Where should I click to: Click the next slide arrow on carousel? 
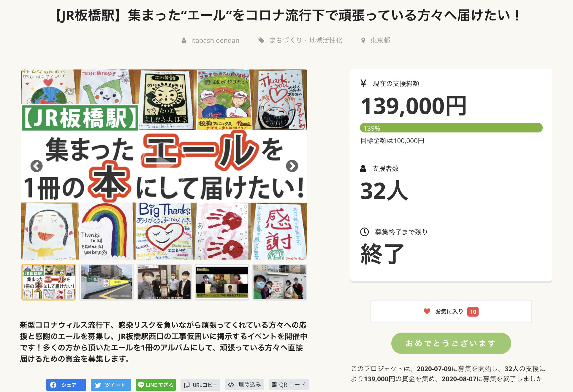click(x=292, y=166)
